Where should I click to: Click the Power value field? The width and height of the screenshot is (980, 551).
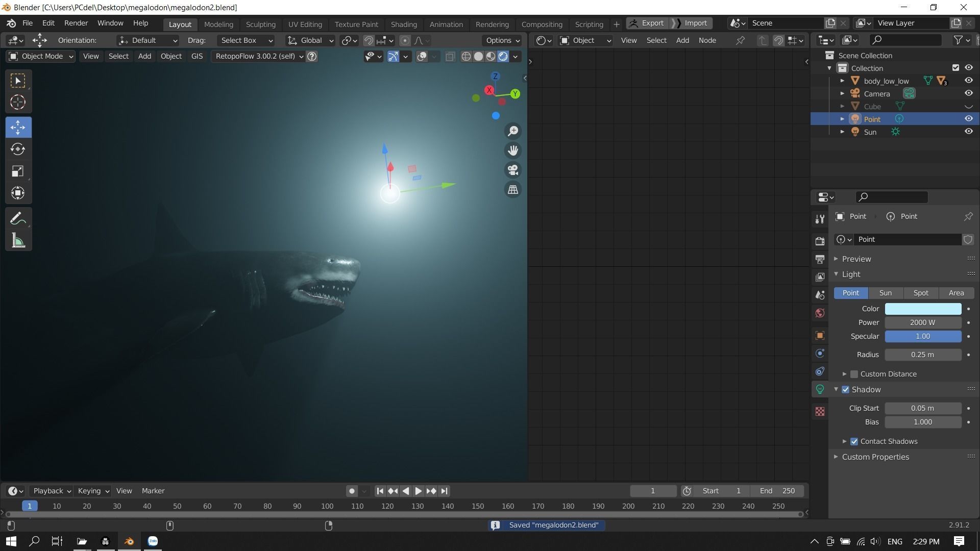click(922, 322)
